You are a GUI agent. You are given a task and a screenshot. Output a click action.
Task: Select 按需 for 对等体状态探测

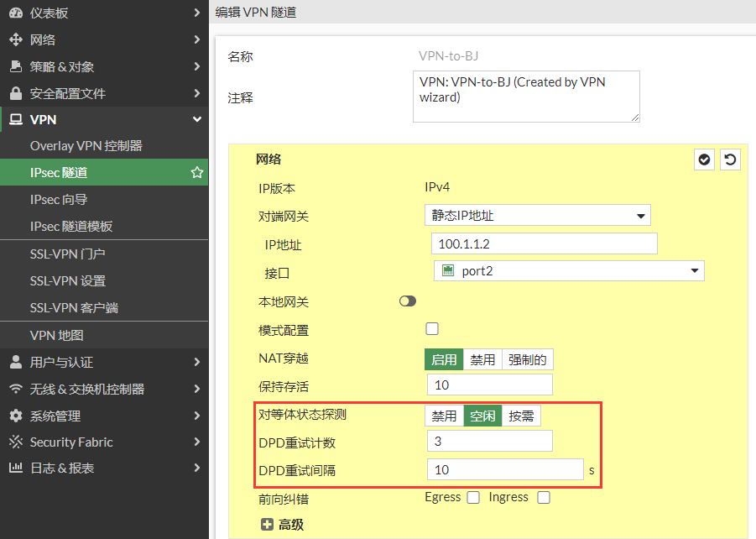(x=521, y=416)
